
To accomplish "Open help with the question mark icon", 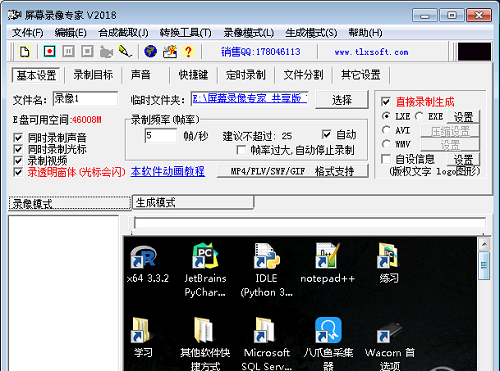I will pos(188,51).
